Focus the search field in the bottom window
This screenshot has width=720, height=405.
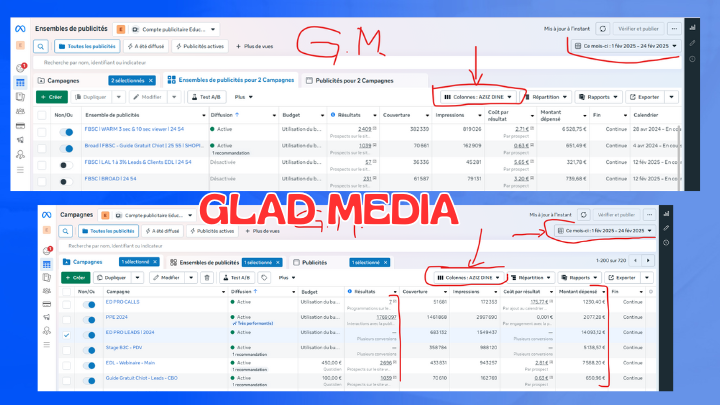coord(358,246)
